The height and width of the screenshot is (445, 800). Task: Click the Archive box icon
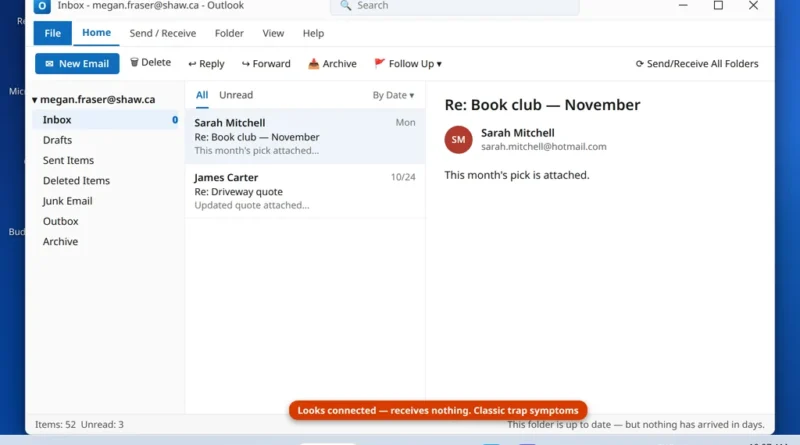313,64
